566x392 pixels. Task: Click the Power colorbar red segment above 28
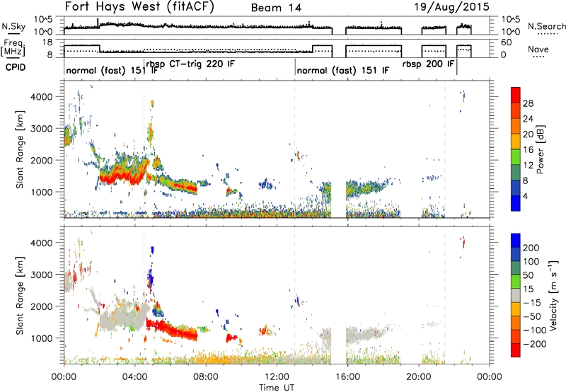pos(516,96)
